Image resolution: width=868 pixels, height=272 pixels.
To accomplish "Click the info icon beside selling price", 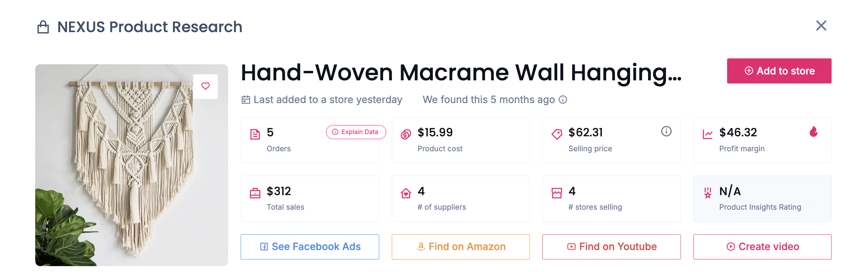I will [666, 131].
